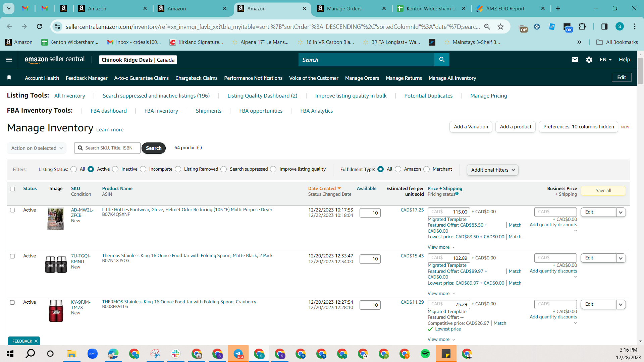Open Sticky Notes from the taskbar

[446, 354]
